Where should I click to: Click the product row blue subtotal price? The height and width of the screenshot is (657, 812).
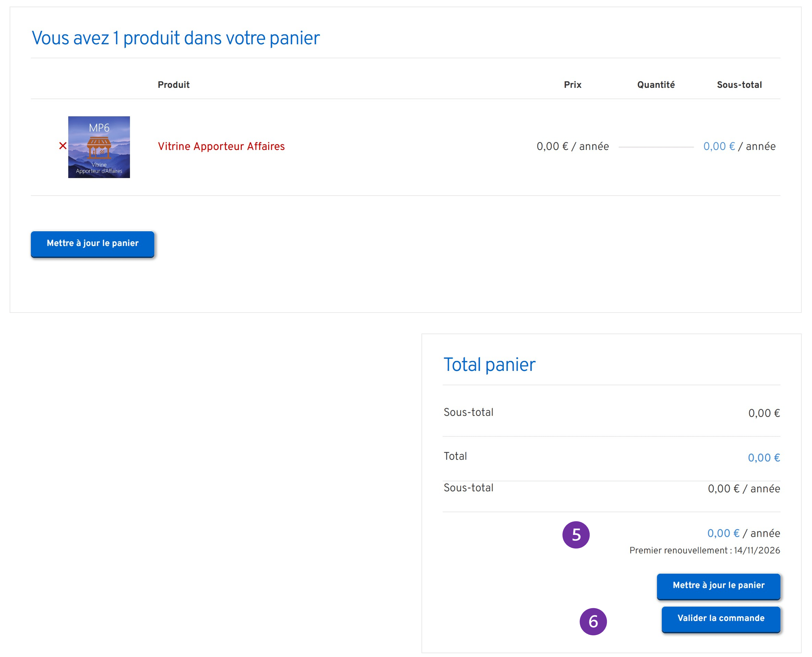pyautogui.click(x=719, y=147)
